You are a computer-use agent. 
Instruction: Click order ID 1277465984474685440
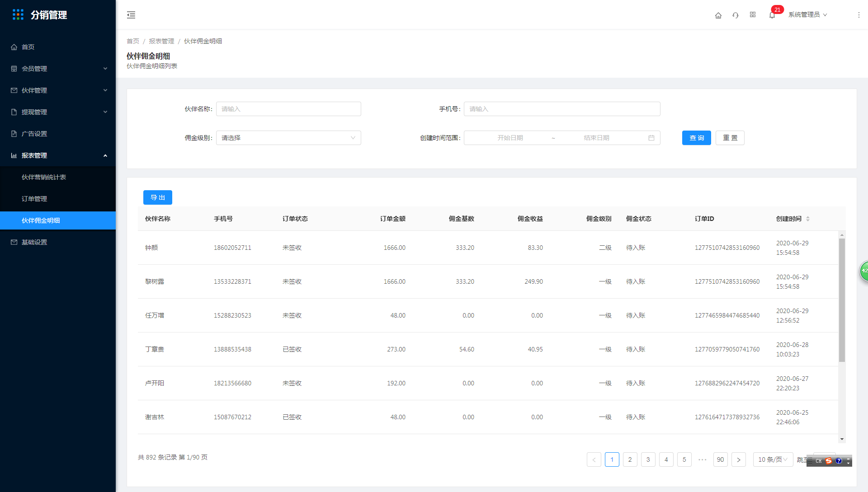pyautogui.click(x=727, y=315)
